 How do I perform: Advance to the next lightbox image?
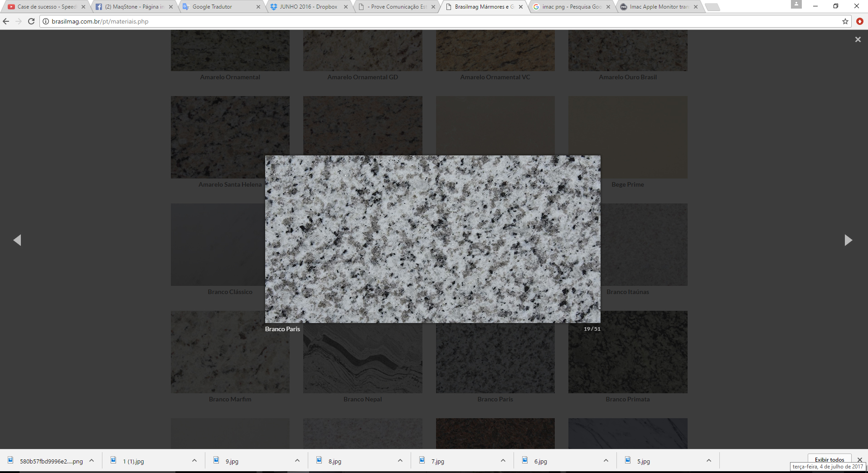pos(848,240)
